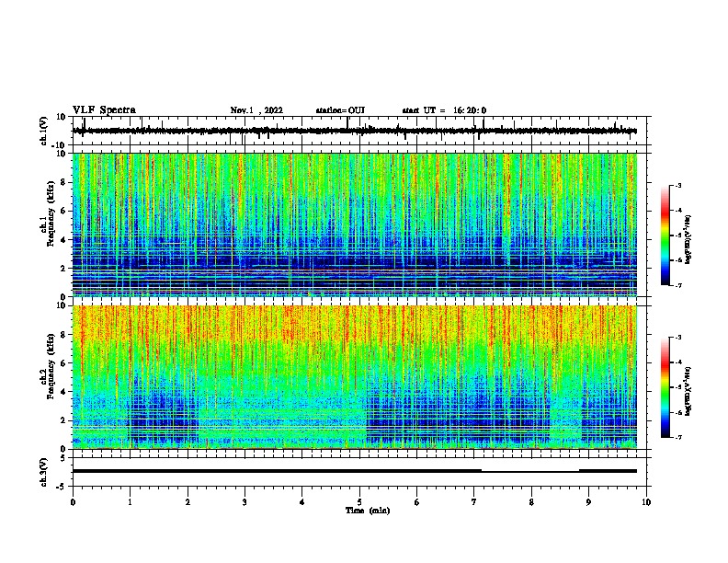Click tick label "5" on the time axis
This screenshot has height=563, width=728.
pos(359,502)
